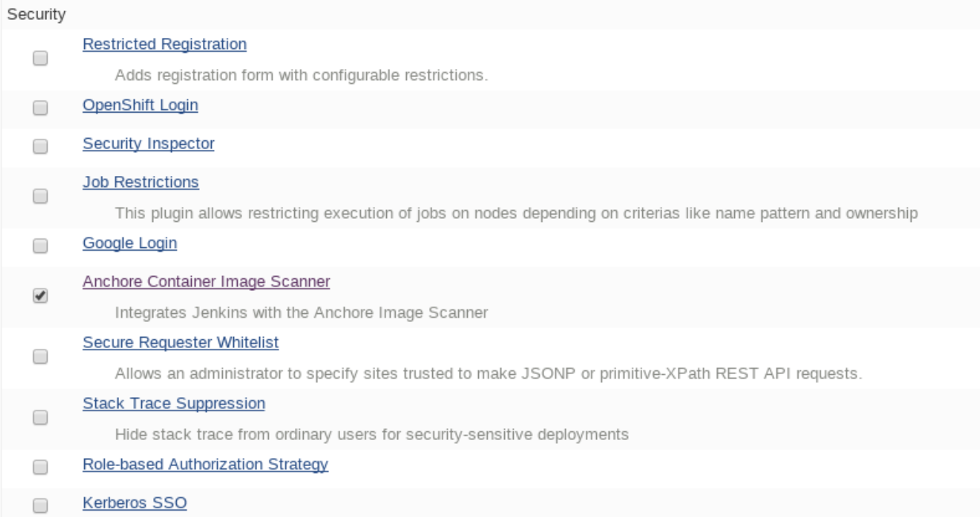Open the Secure Requester Whitelist link
This screenshot has height=520, width=980.
180,342
